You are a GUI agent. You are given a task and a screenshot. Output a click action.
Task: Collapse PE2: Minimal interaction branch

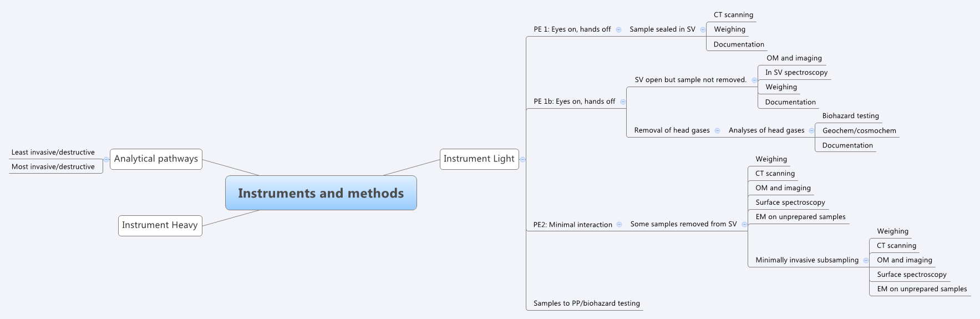click(x=619, y=225)
